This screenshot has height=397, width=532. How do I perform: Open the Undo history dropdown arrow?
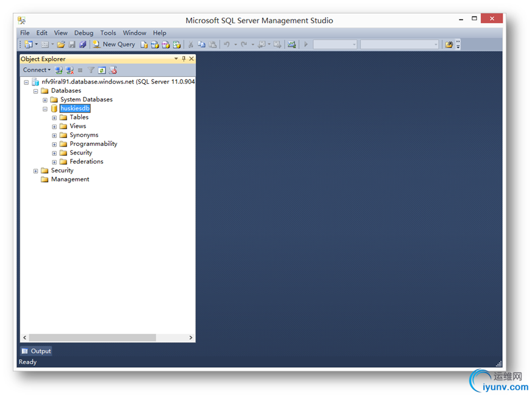pyautogui.click(x=235, y=45)
